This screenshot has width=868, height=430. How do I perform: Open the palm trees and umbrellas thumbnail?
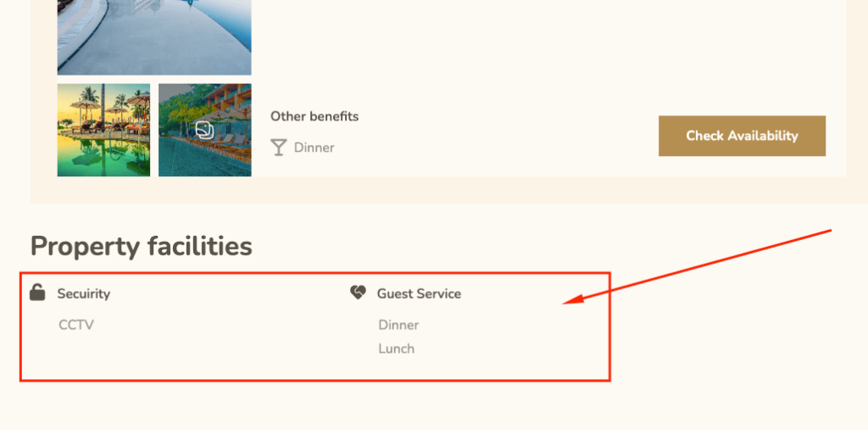pyautogui.click(x=103, y=131)
